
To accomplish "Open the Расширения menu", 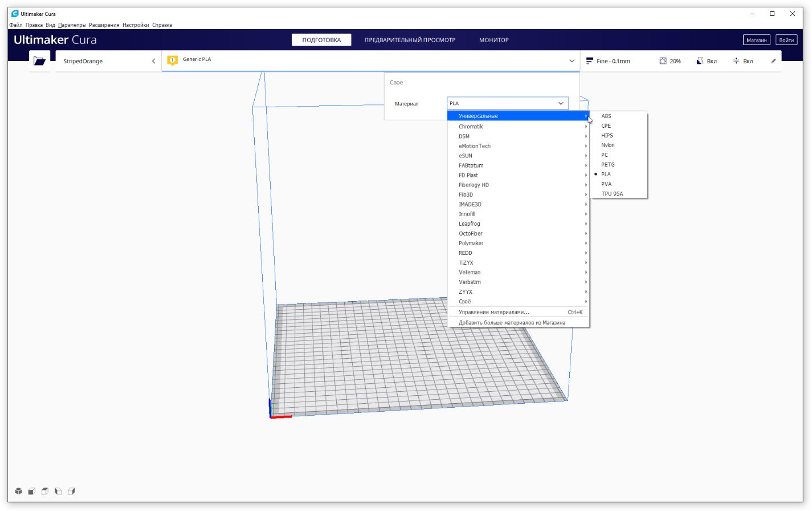I will [x=104, y=25].
